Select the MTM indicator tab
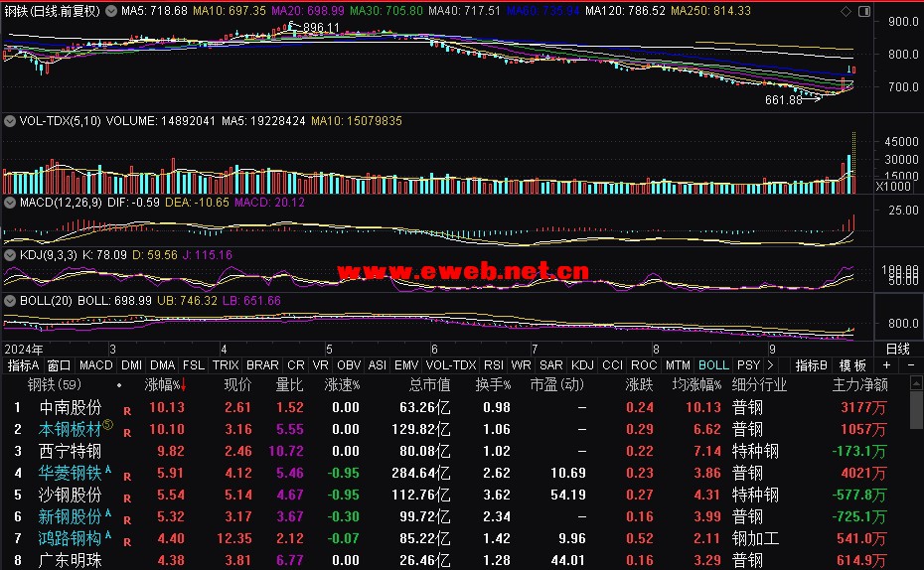The height and width of the screenshot is (570, 924). (x=678, y=365)
